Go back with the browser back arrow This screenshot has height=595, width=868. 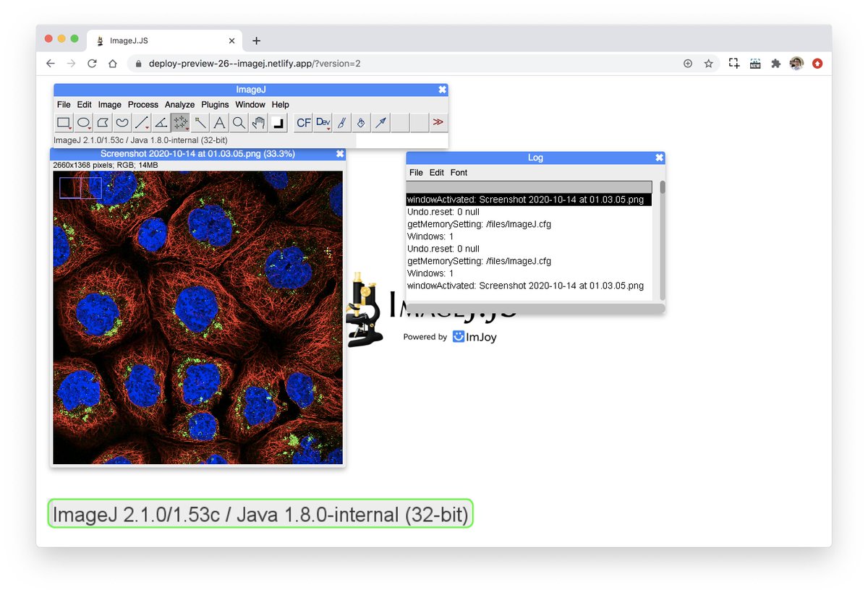click(x=50, y=64)
